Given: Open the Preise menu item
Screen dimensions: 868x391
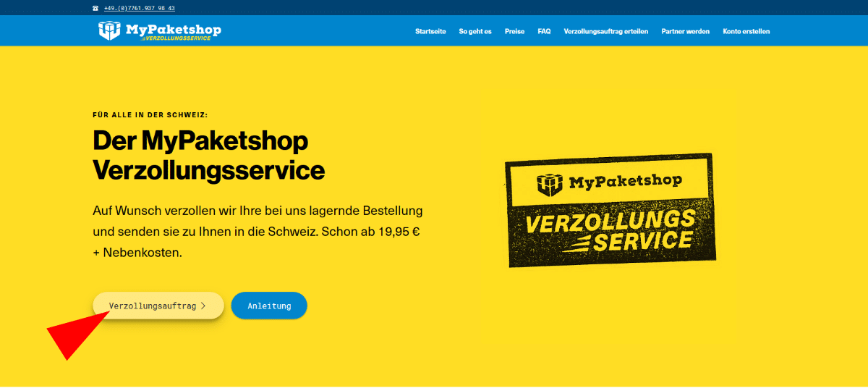Looking at the screenshot, I should coord(515,32).
